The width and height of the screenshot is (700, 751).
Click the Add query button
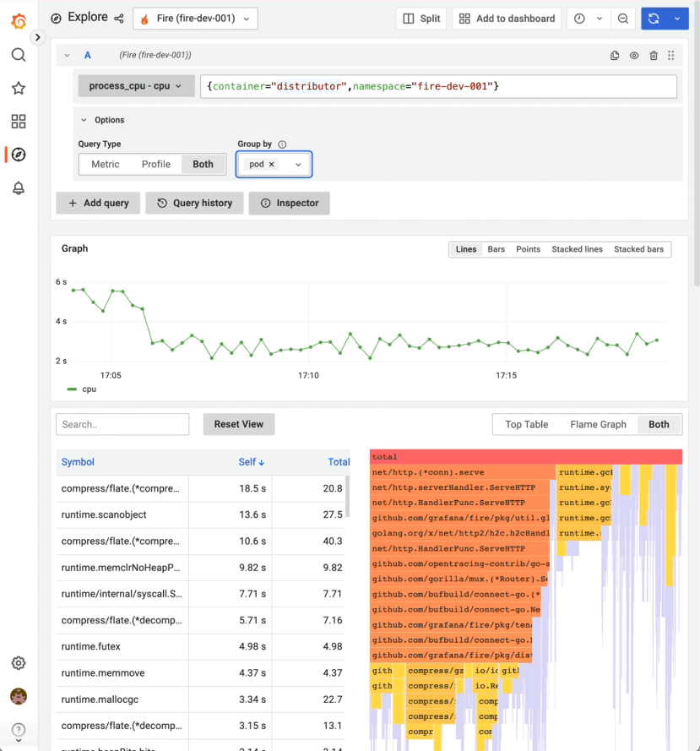coord(98,203)
